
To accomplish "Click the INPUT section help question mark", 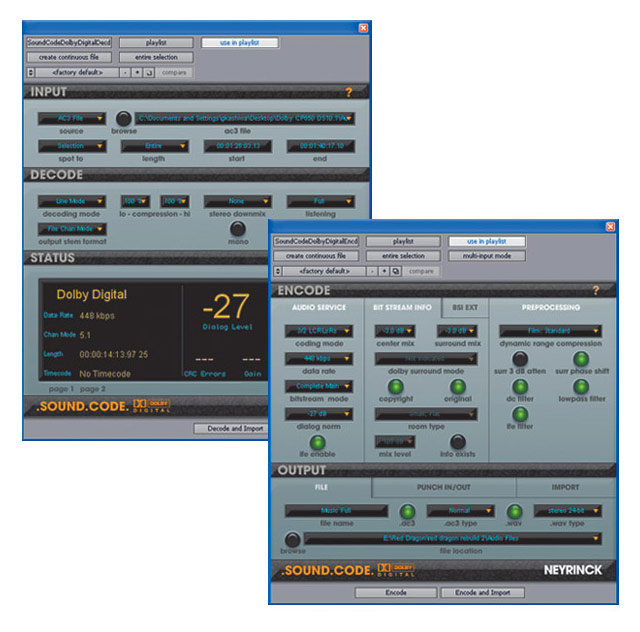I will 349,92.
